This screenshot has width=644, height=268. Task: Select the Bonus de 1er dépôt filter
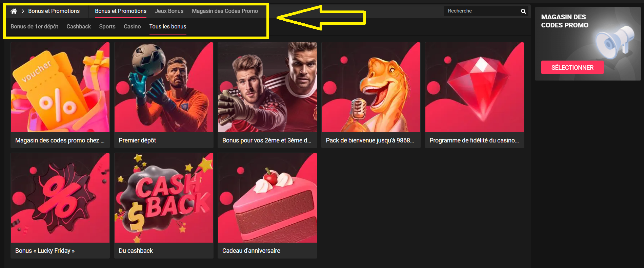pyautogui.click(x=34, y=26)
